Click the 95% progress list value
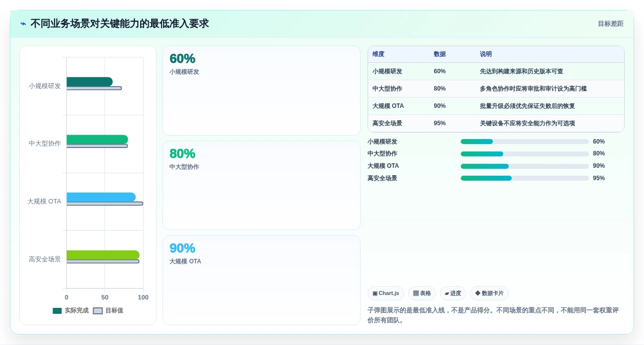This screenshot has height=345, width=644. coord(598,178)
